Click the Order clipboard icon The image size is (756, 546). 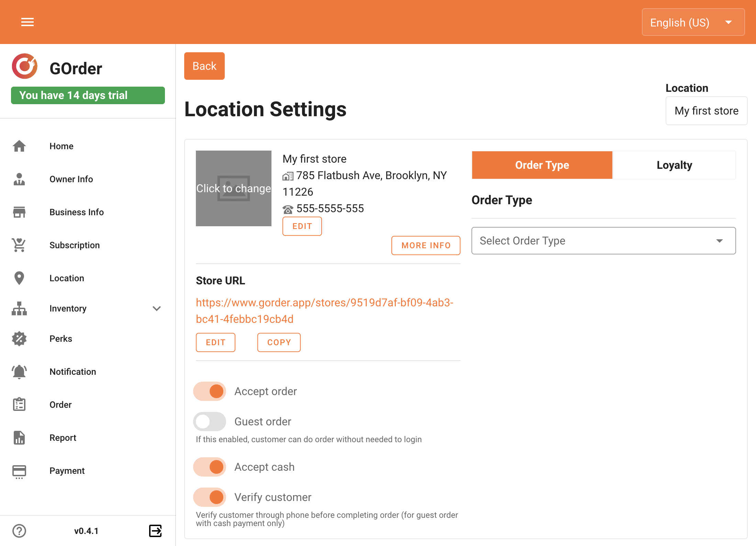point(19,405)
